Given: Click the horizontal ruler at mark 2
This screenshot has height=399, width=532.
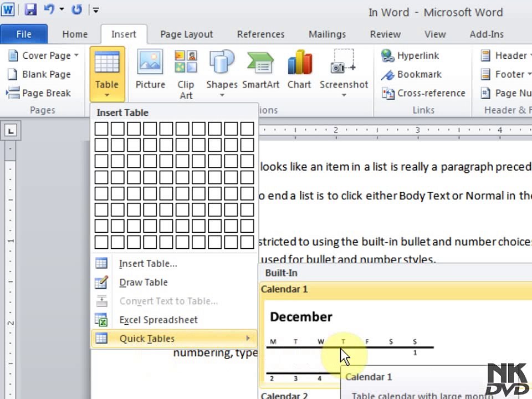Looking at the screenshot, I should point(336,130).
